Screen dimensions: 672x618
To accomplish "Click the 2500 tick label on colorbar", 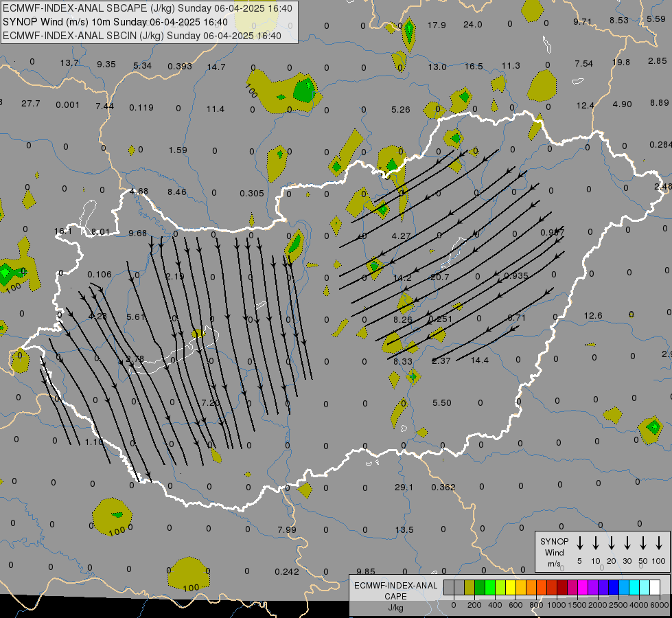I will 618,605.
